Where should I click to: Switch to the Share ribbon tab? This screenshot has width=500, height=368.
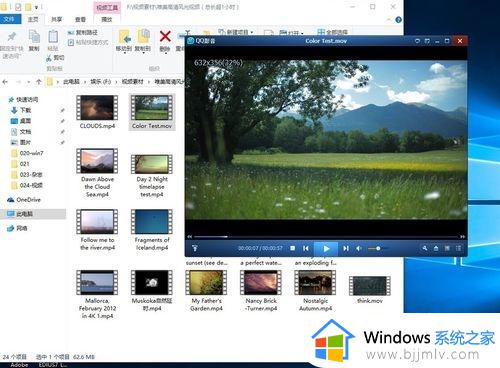[57, 19]
